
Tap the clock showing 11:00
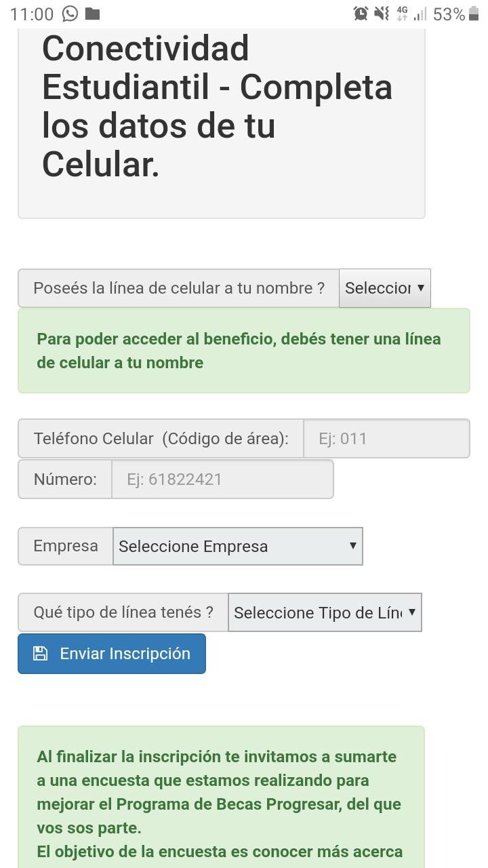(x=32, y=14)
